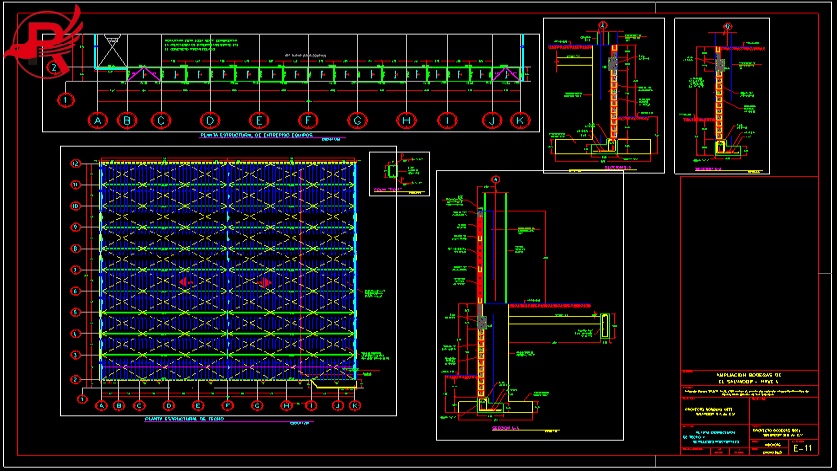Select column bubble A in the roof plan
This screenshot has width=837, height=471.
[x=101, y=406]
